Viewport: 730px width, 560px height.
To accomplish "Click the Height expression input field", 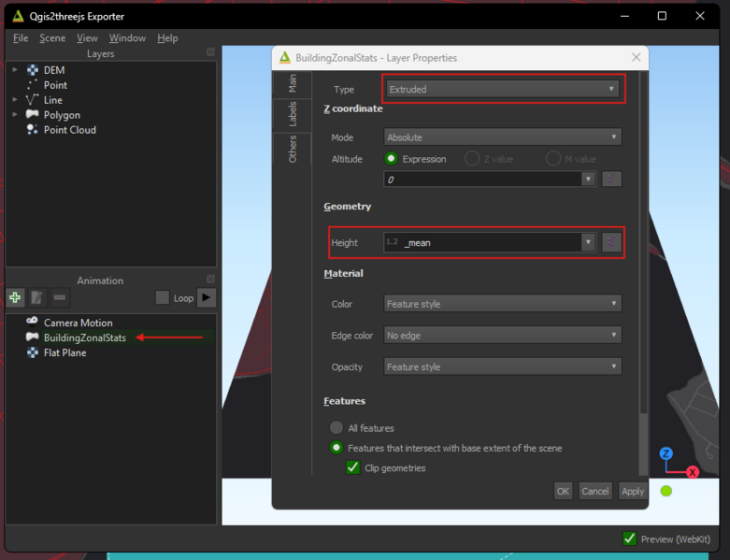I will [486, 242].
